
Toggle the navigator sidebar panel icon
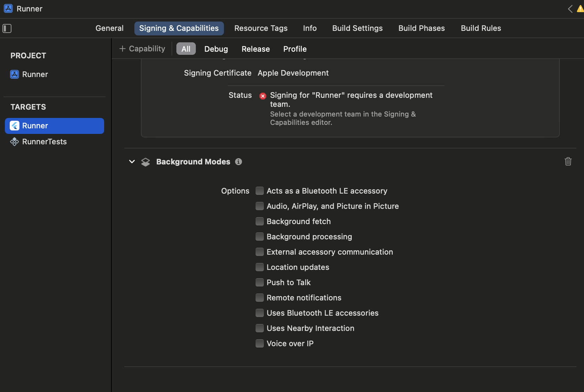pyautogui.click(x=7, y=28)
